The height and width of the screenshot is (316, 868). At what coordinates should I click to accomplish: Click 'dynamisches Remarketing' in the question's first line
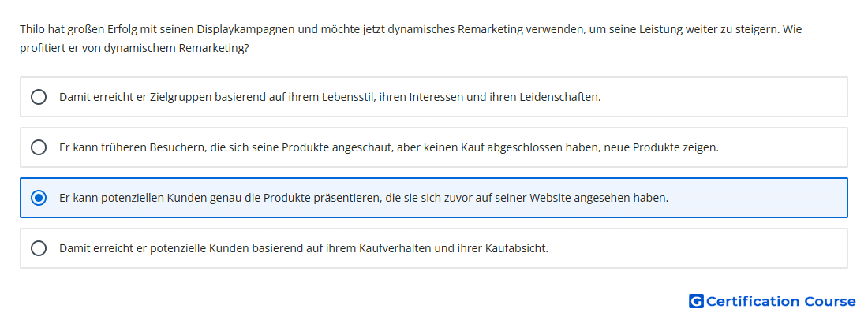(x=455, y=29)
